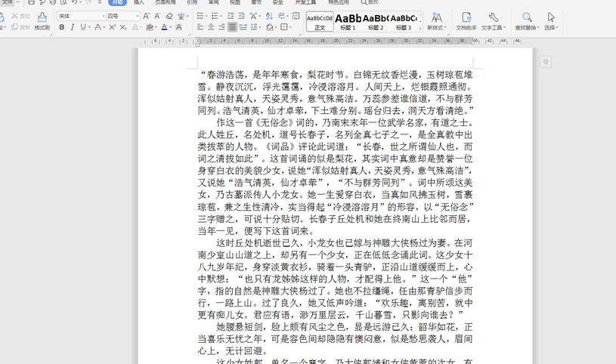Apply the Heading 2 (标题 2) style
The image size is (616, 364).
[x=376, y=22]
